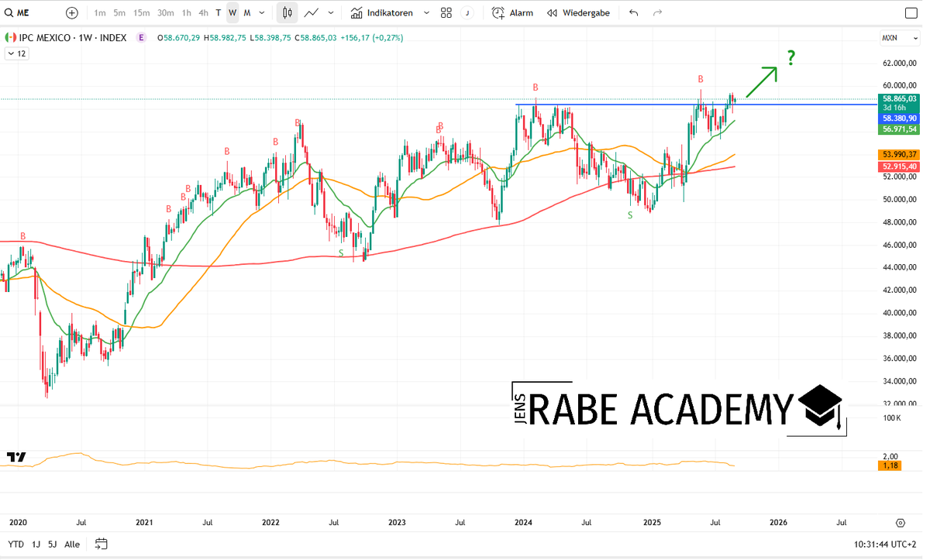This screenshot has height=560, width=930.
Task: Click the red average label 52.915,40
Action: click(x=899, y=167)
